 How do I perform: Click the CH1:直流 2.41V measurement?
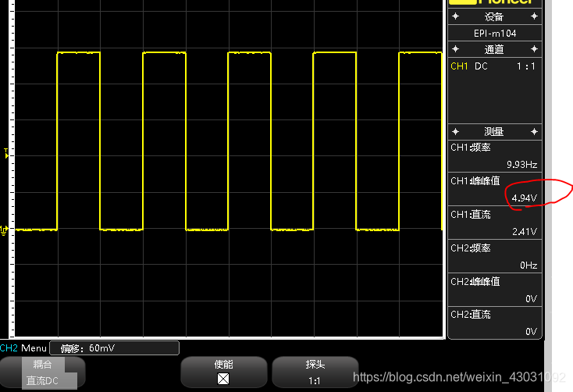pyautogui.click(x=495, y=223)
